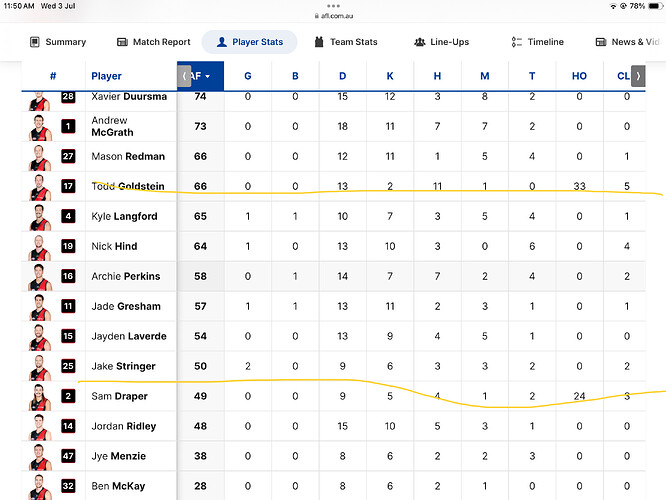666x500 pixels.
Task: Open Sam Draper's player profile
Action: (118, 396)
